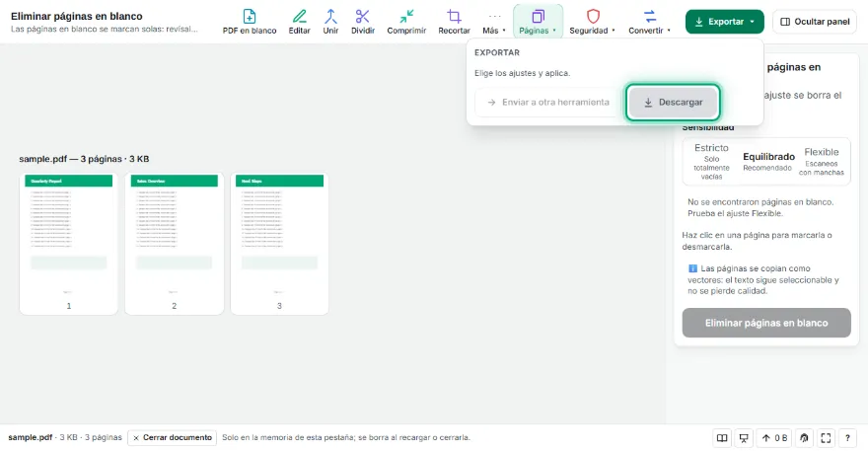
Task: Create a new blank PDF
Action: click(250, 22)
